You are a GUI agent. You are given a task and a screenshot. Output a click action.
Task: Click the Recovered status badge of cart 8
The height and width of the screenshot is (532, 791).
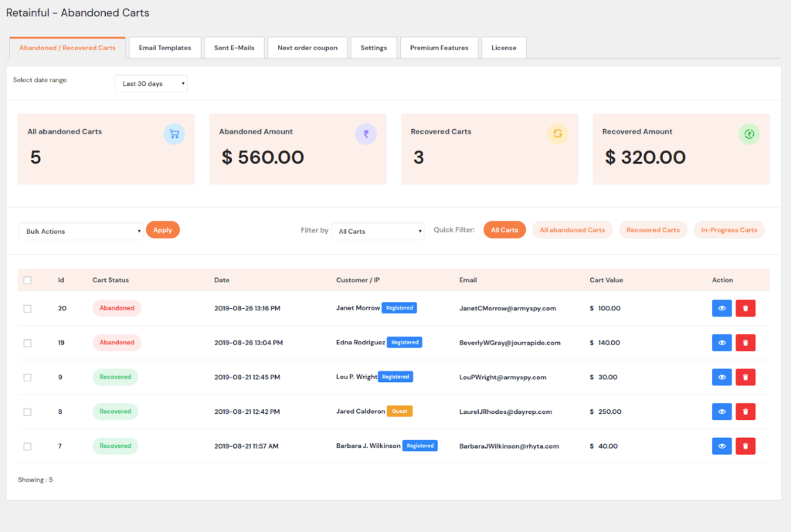pos(115,412)
